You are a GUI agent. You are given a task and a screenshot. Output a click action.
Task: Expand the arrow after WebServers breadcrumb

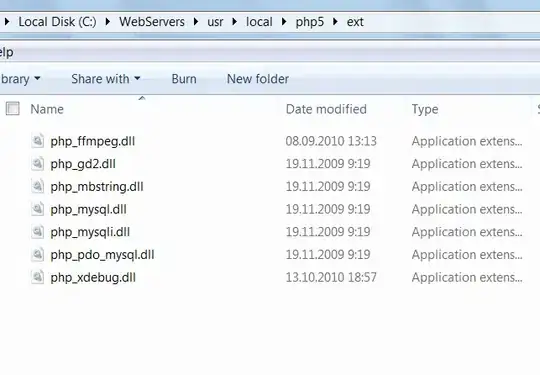(x=196, y=22)
